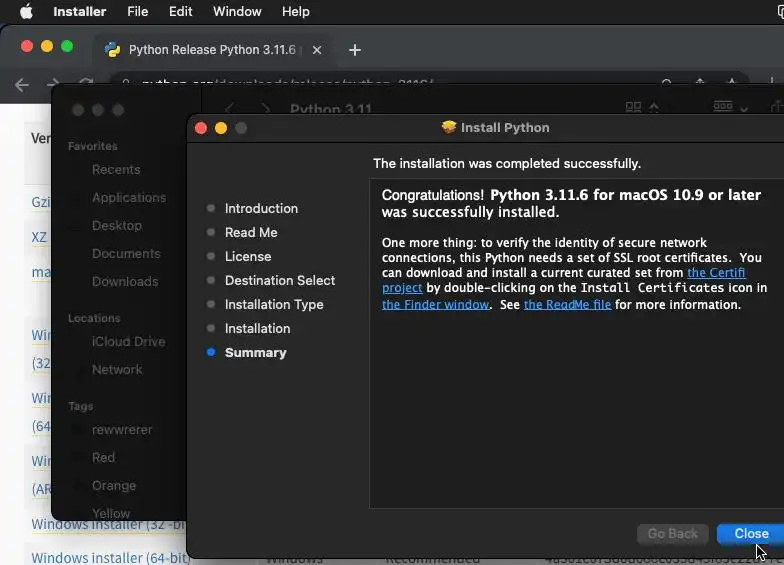Click the browser window red close button

coord(27,46)
